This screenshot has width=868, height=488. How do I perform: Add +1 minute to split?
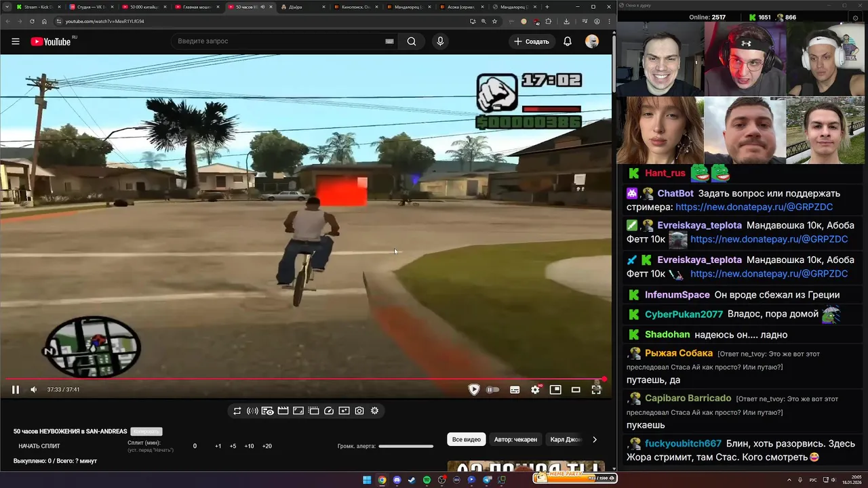pos(218,446)
